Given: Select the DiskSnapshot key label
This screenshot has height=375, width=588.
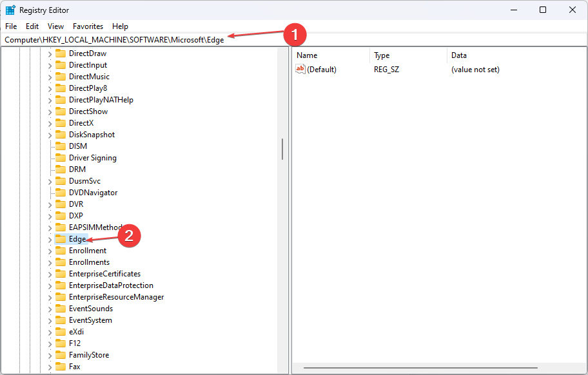Looking at the screenshot, I should tap(92, 135).
